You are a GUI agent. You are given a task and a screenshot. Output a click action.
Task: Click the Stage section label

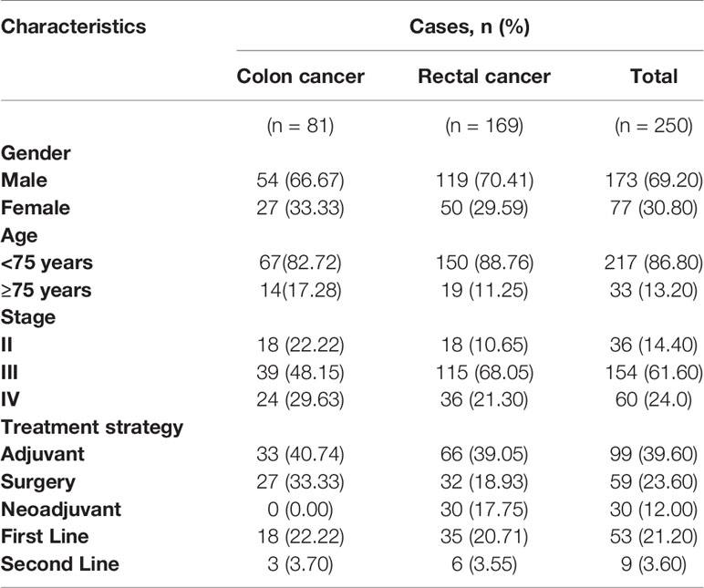[28, 317]
